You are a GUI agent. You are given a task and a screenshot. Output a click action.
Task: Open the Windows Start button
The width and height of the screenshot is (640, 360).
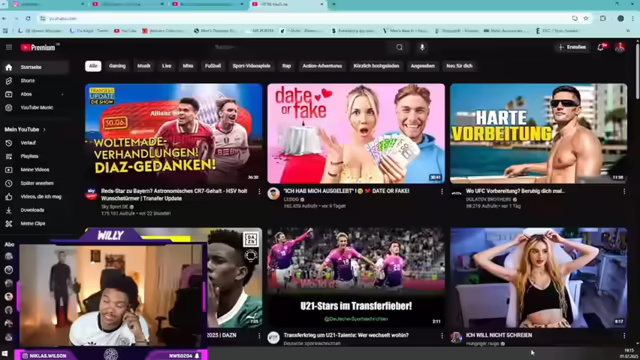(5, 353)
